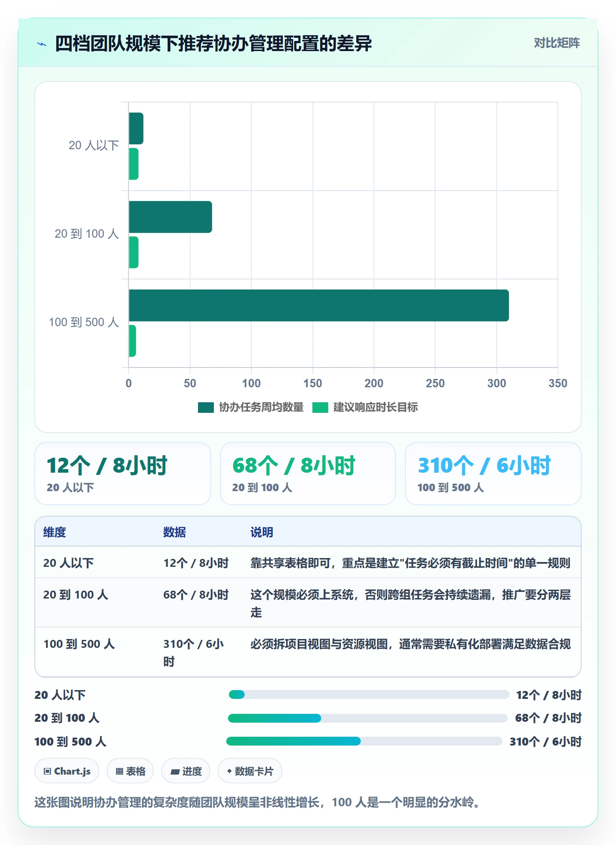Click the 说明 table column header

tap(262, 532)
